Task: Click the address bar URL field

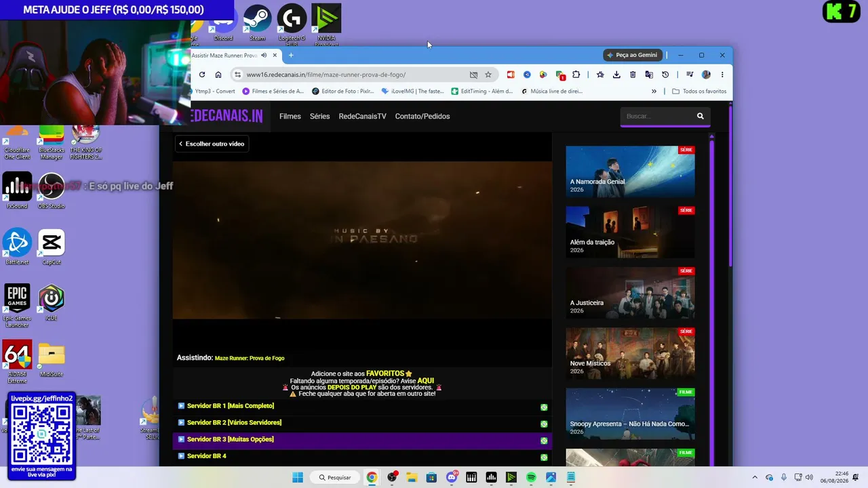Action: tap(353, 75)
